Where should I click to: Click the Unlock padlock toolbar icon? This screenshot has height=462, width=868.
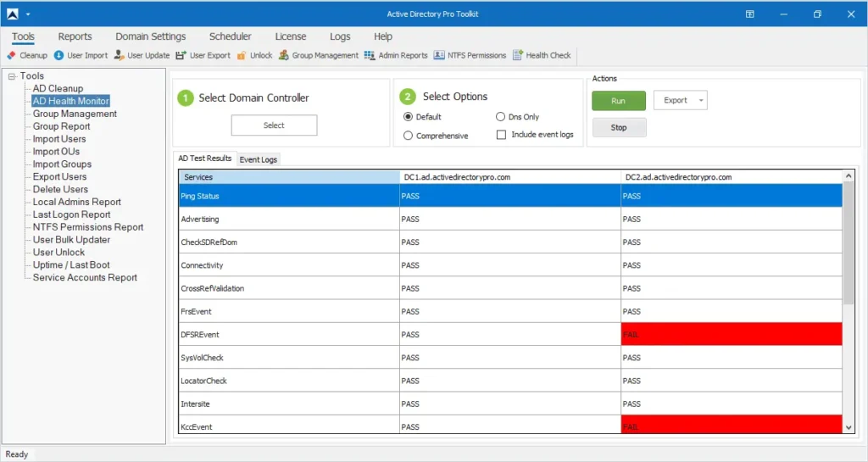[x=242, y=55]
